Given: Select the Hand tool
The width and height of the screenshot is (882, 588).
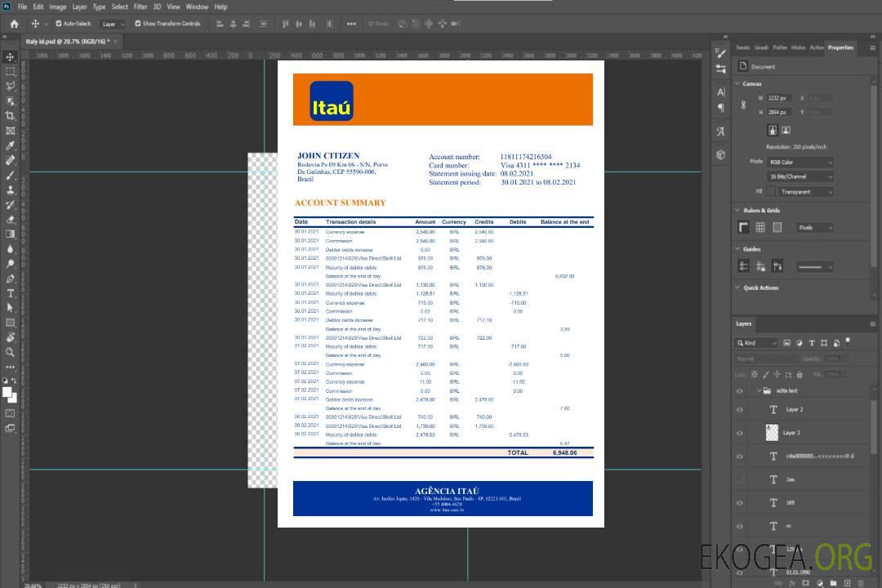Looking at the screenshot, I should point(10,337).
